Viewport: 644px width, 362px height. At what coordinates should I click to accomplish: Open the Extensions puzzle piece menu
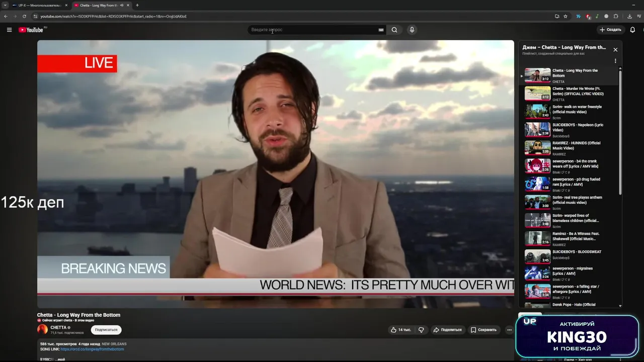[x=616, y=16]
